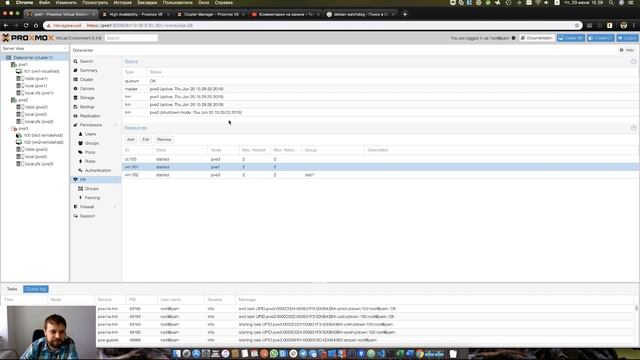Remove the selected HA resource
Viewport: 640px width, 360px height.
tap(164, 140)
